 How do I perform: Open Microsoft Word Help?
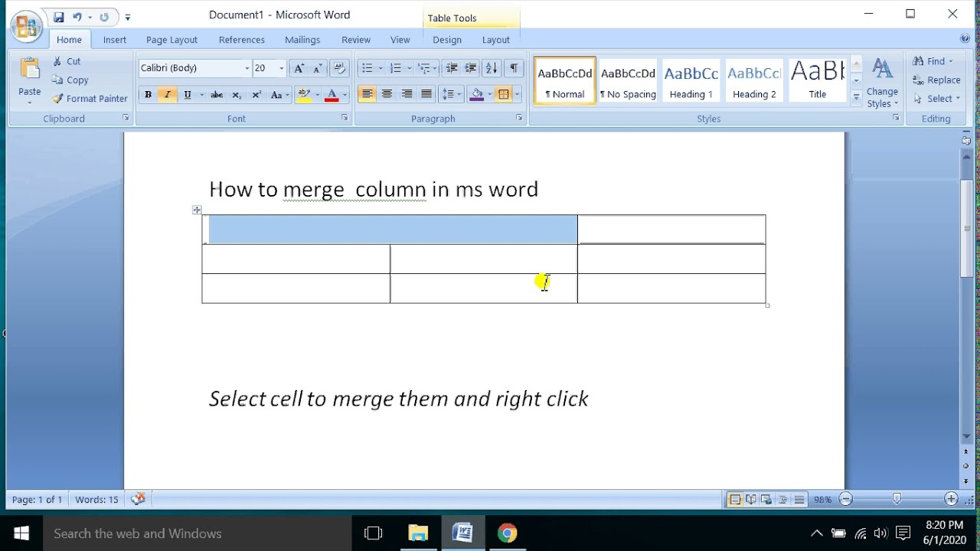pos(965,38)
